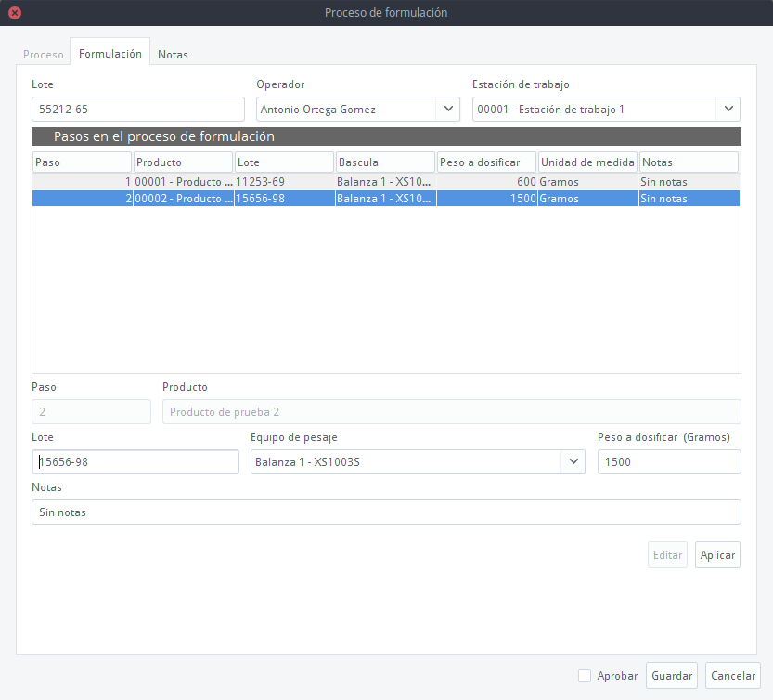Image resolution: width=773 pixels, height=700 pixels.
Task: Switch to the Proceso tab
Action: pyautogui.click(x=44, y=55)
